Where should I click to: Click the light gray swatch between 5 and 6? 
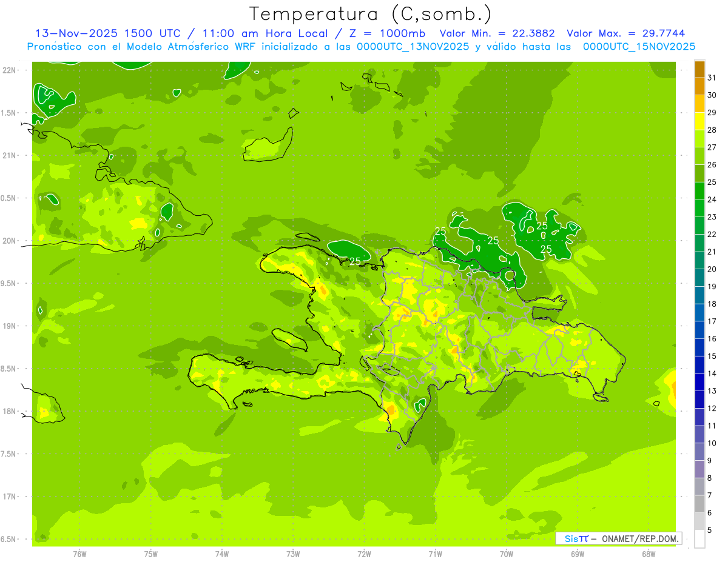point(699,521)
